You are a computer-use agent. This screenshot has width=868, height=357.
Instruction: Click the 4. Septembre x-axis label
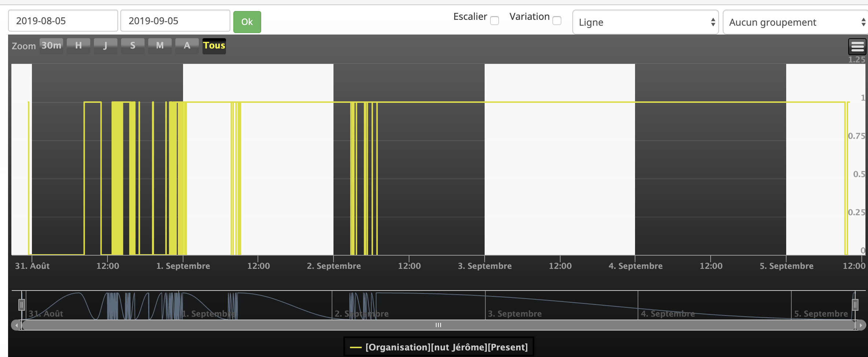(x=635, y=266)
